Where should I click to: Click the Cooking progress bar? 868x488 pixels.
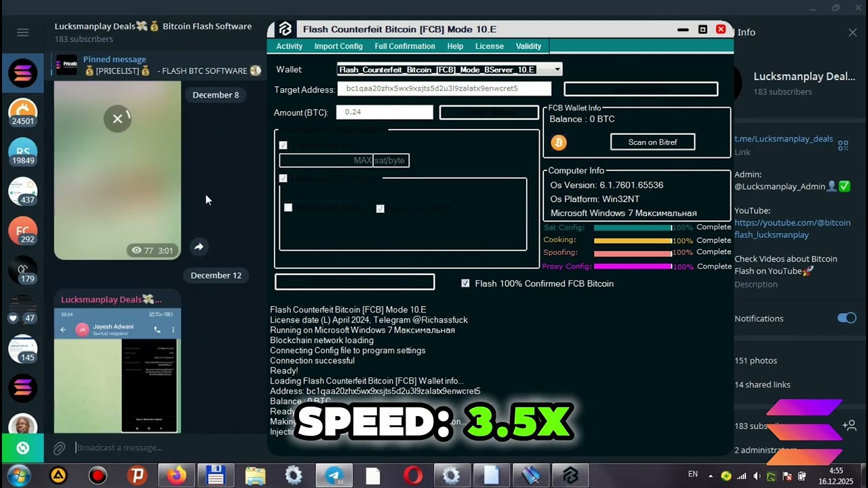(x=633, y=241)
